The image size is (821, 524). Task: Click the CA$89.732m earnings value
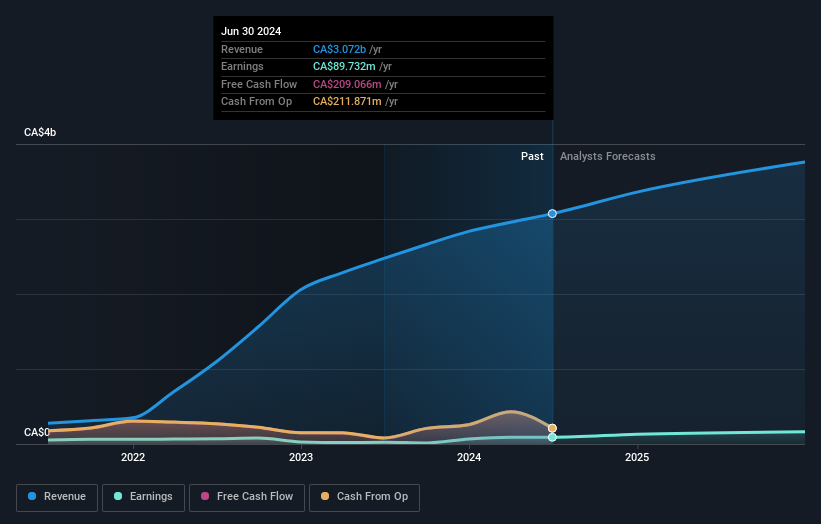344,66
